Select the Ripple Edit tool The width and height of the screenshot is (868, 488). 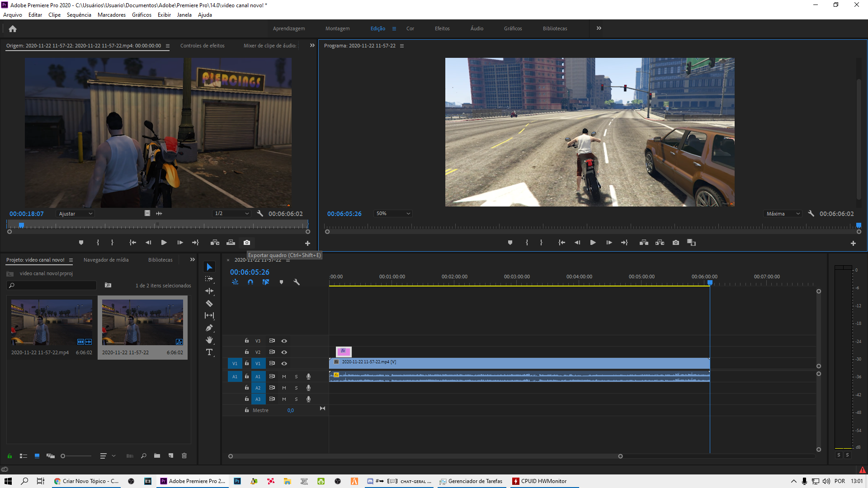point(209,291)
